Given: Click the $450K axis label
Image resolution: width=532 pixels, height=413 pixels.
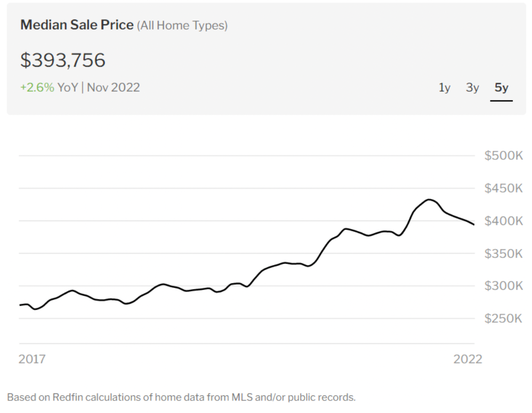Looking at the screenshot, I should click(x=503, y=188).
